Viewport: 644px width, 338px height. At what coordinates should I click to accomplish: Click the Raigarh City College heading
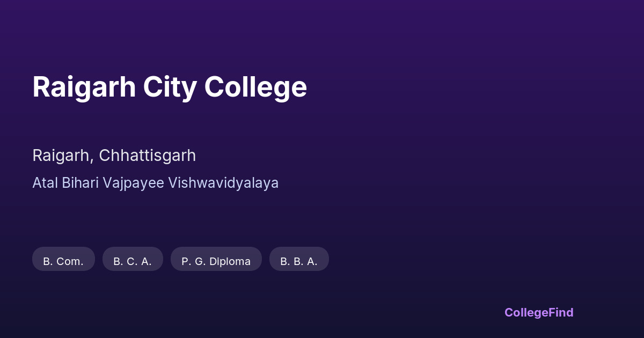(x=170, y=87)
